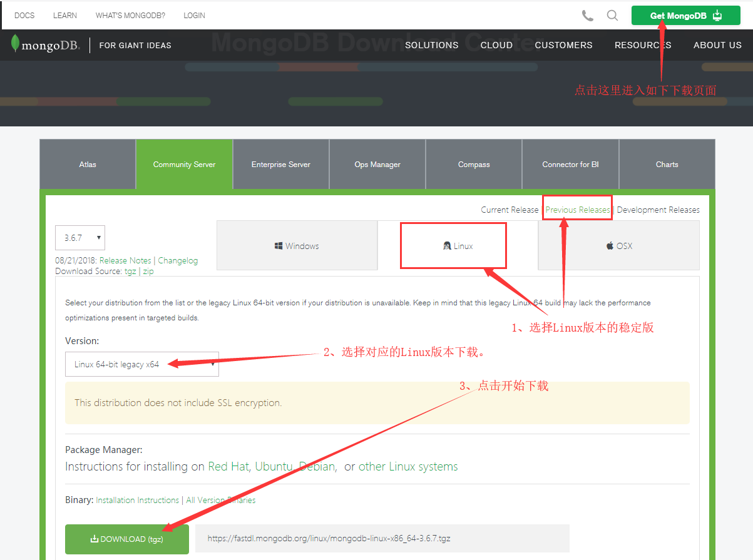
Task: Open the Changelog link
Action: point(178,260)
